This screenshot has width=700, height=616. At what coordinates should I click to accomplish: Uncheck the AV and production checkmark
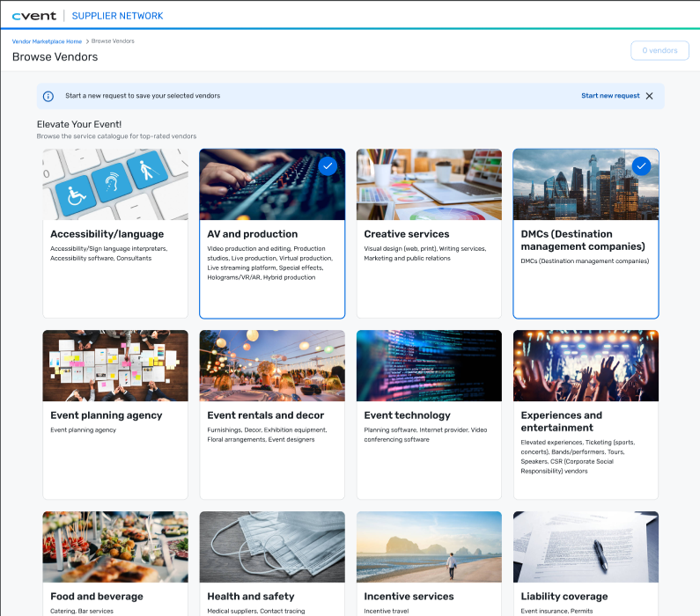click(328, 166)
